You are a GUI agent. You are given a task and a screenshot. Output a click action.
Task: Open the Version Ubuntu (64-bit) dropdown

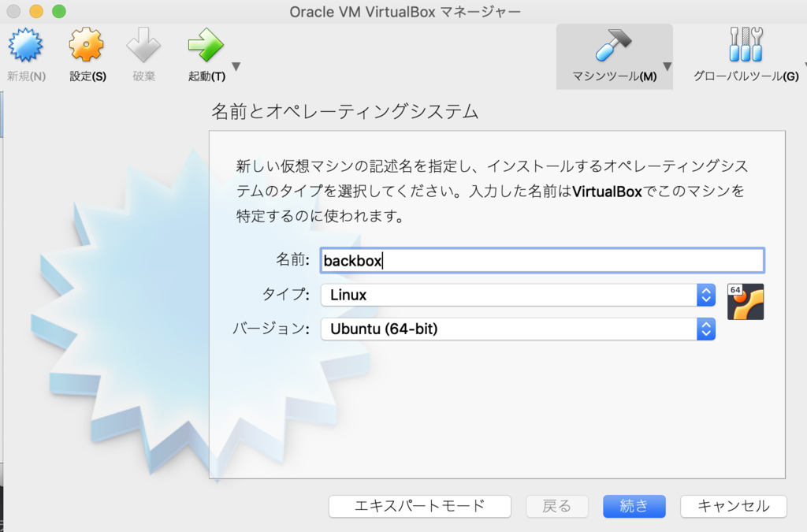coord(518,329)
